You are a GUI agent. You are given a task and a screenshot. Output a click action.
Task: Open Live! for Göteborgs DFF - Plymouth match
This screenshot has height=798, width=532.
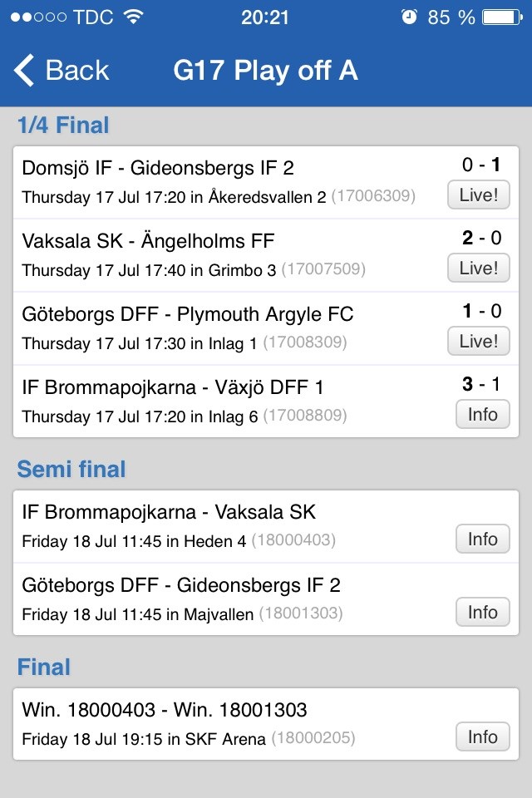coord(478,341)
